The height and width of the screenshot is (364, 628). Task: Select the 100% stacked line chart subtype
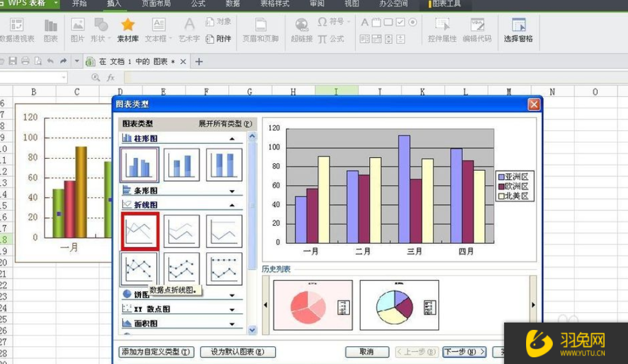[224, 231]
